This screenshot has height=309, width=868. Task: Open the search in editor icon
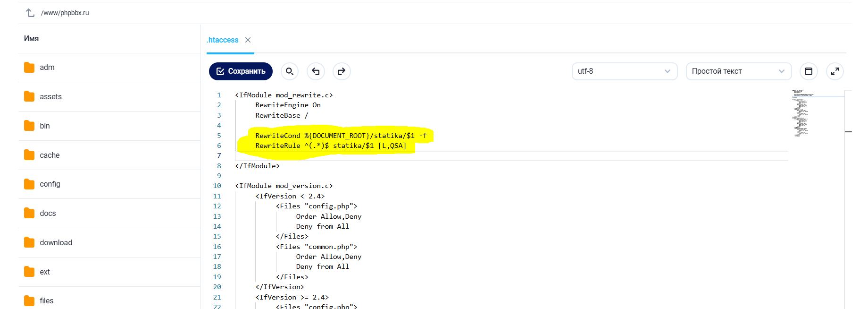click(x=290, y=71)
